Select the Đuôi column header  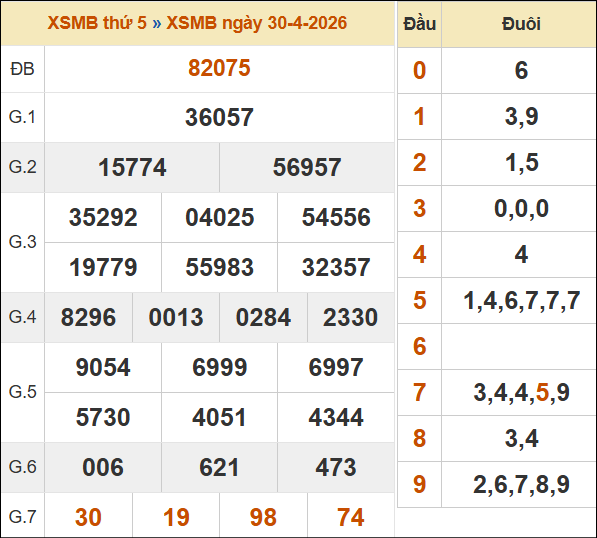pos(521,24)
